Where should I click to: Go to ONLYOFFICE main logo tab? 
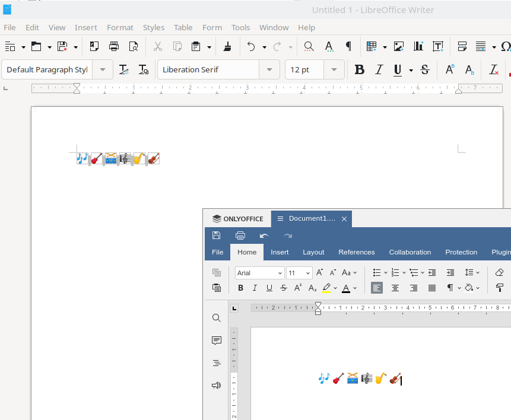237,219
